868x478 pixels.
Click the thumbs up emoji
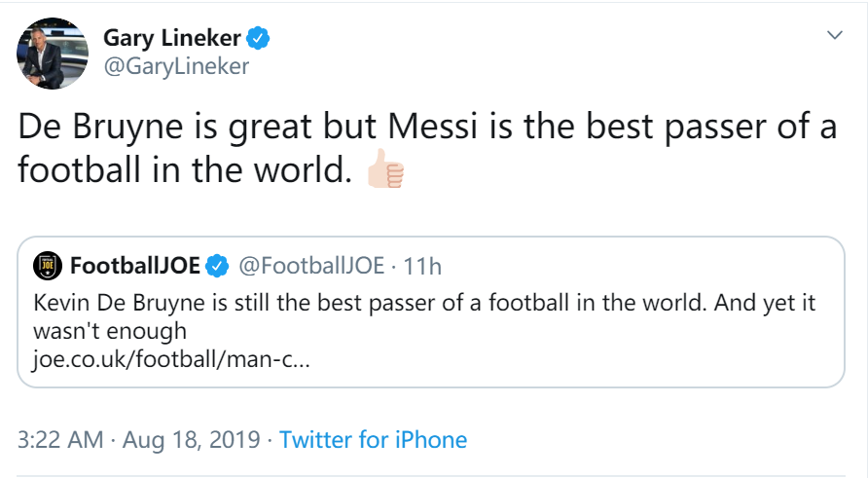tap(383, 171)
